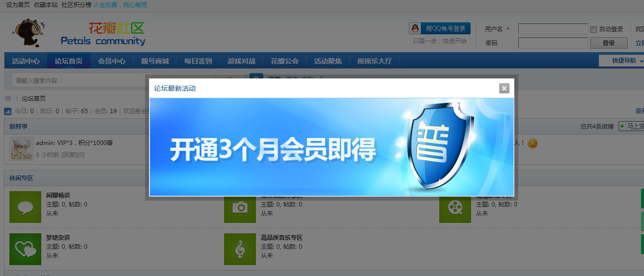Open 花瓣公会 nav tab

[285, 61]
